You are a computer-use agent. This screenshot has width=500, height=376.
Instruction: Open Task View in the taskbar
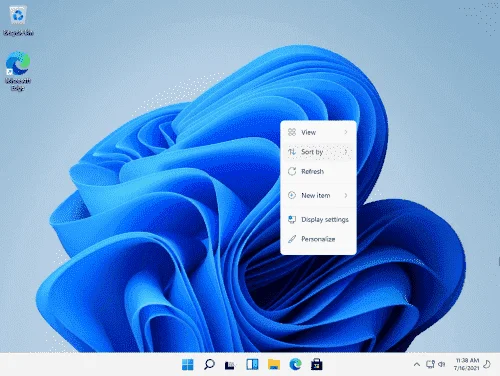tap(230, 365)
